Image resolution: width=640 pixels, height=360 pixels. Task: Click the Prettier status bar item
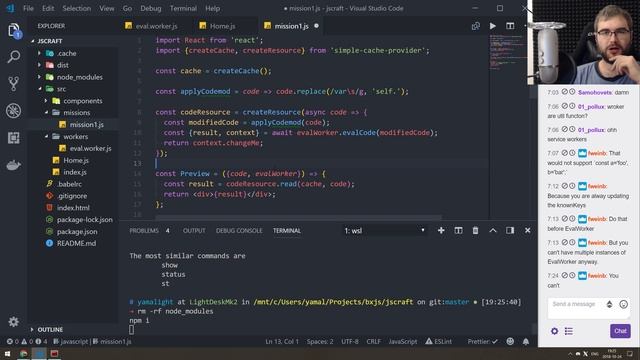tap(482, 341)
